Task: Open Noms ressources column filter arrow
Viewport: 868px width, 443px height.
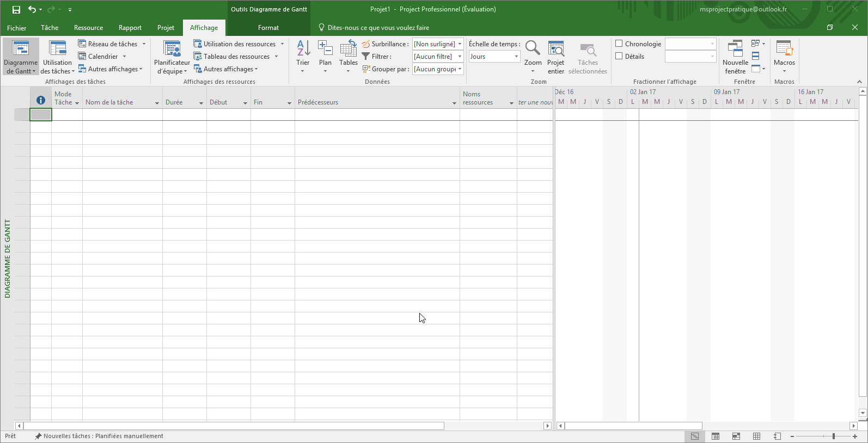Action: 511,103
